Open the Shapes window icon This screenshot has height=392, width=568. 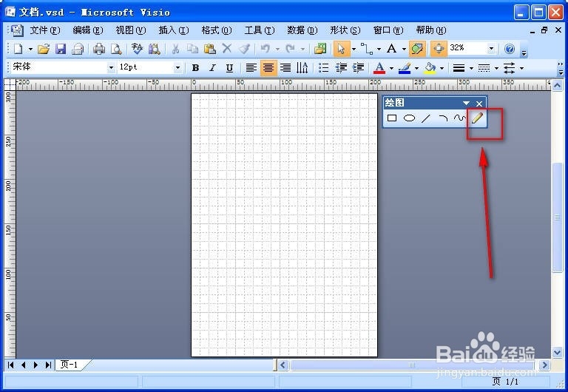320,49
